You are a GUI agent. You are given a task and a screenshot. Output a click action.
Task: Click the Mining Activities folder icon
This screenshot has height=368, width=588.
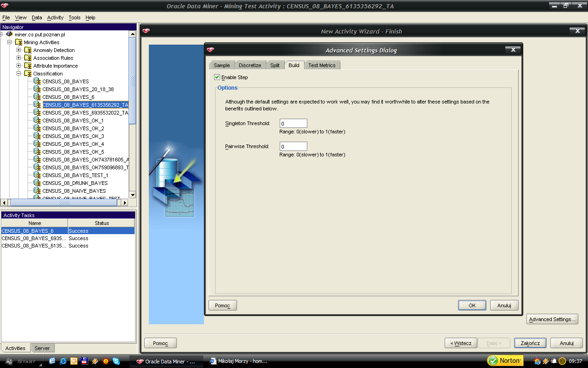[x=19, y=42]
